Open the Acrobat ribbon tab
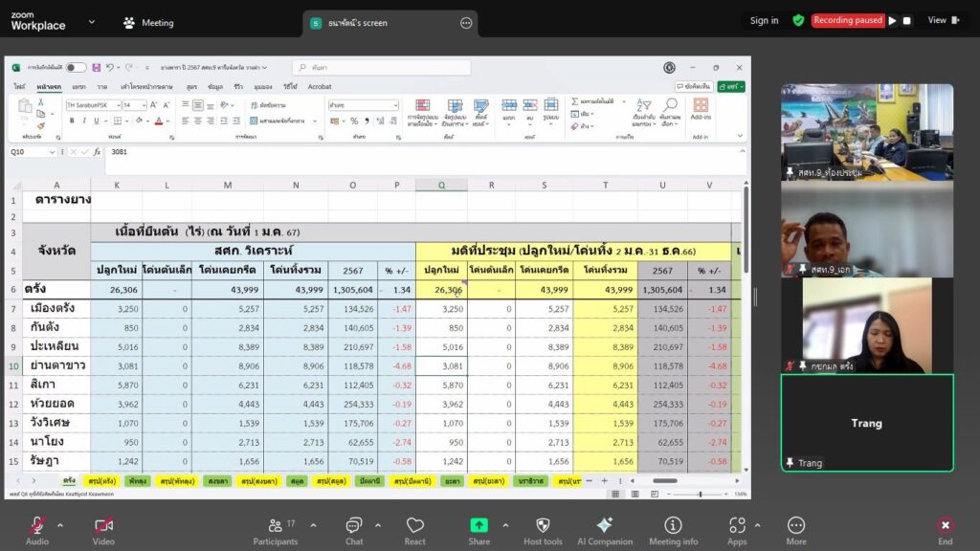Screen dimensions: 980x551 (x=319, y=86)
